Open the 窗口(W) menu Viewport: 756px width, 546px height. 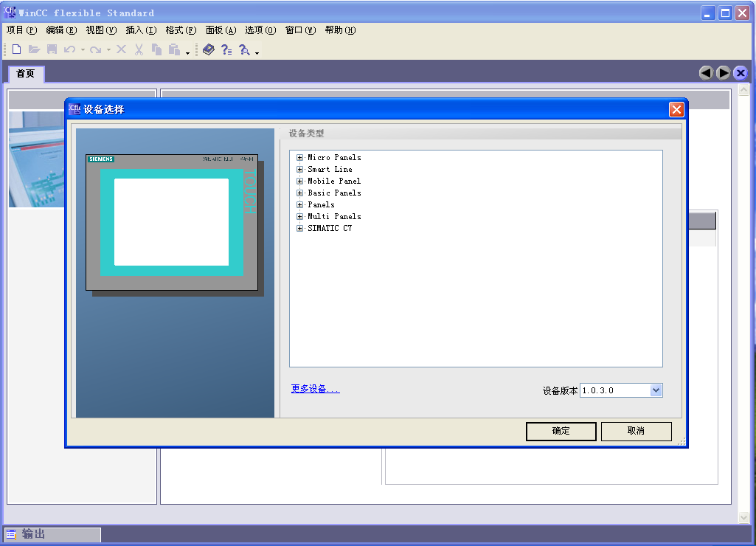(300, 30)
